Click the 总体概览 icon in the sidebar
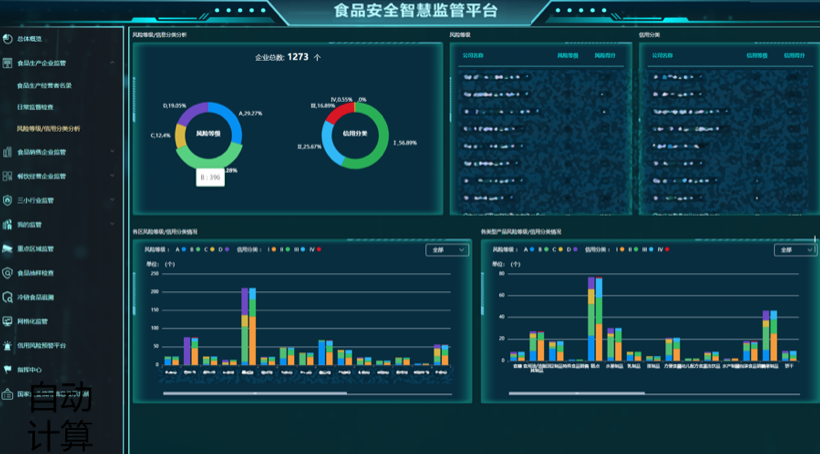The width and height of the screenshot is (820, 454). click(8, 39)
